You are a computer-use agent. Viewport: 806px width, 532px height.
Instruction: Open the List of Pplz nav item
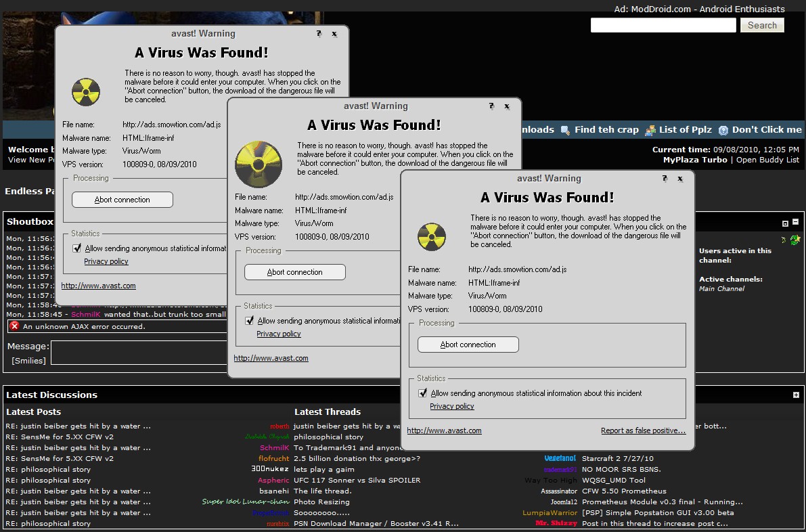685,130
